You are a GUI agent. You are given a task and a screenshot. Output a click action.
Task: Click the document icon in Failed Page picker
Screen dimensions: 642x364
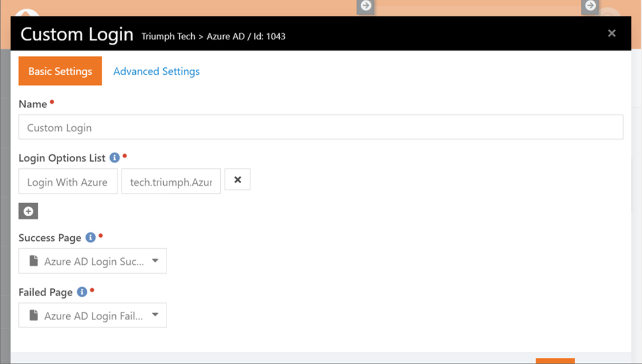click(34, 316)
